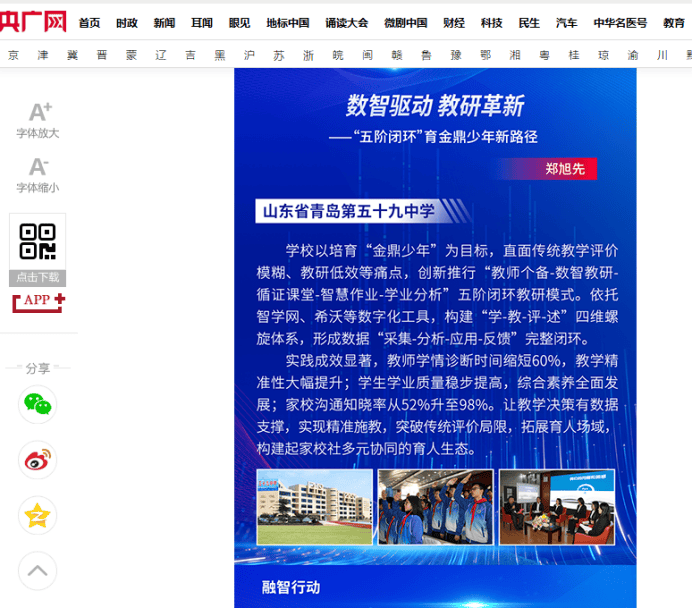Image resolution: width=692 pixels, height=608 pixels.
Task: Click the meeting room photo thumbnail
Action: [x=557, y=506]
